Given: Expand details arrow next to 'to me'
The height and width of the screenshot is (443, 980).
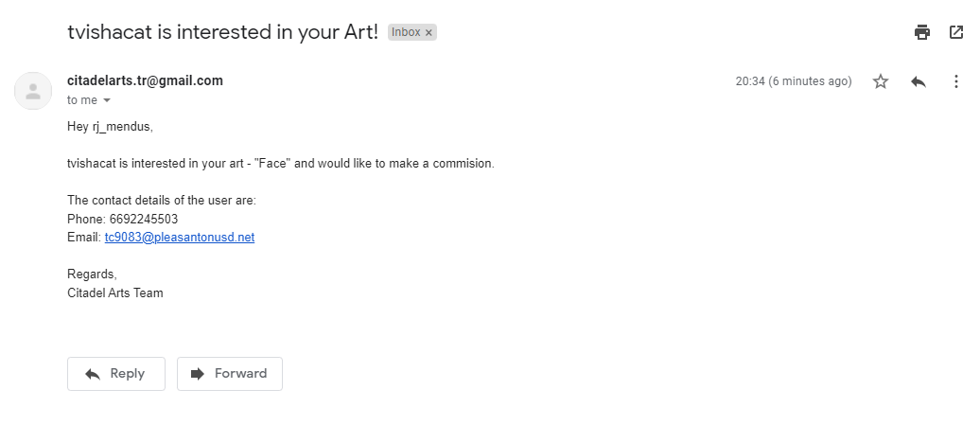Looking at the screenshot, I should [x=107, y=100].
